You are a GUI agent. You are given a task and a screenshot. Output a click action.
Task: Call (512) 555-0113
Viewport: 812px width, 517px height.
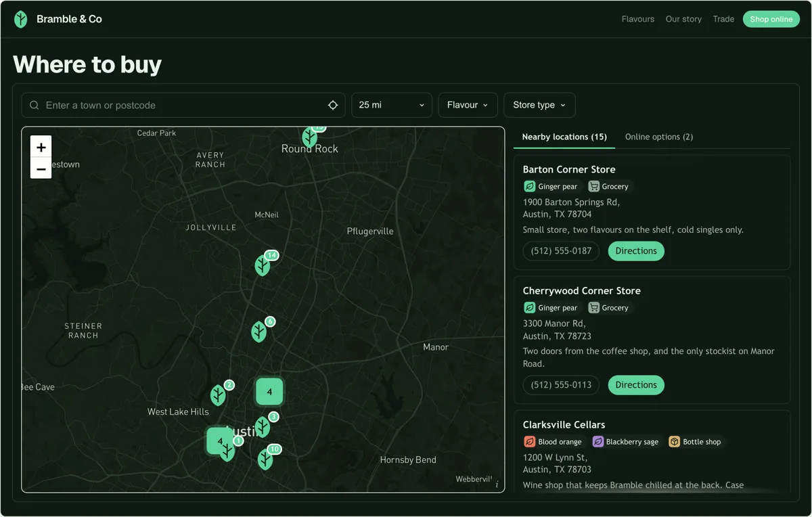[561, 384]
